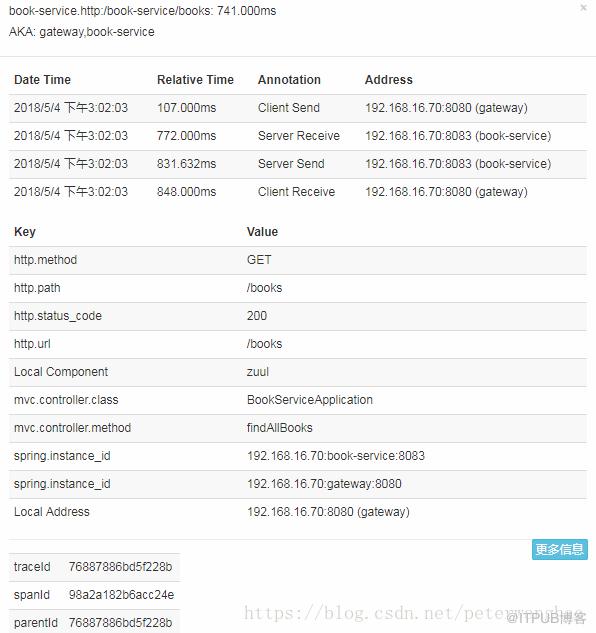The width and height of the screenshot is (596, 633).
Task: Click the http.url key
Action: click(32, 344)
